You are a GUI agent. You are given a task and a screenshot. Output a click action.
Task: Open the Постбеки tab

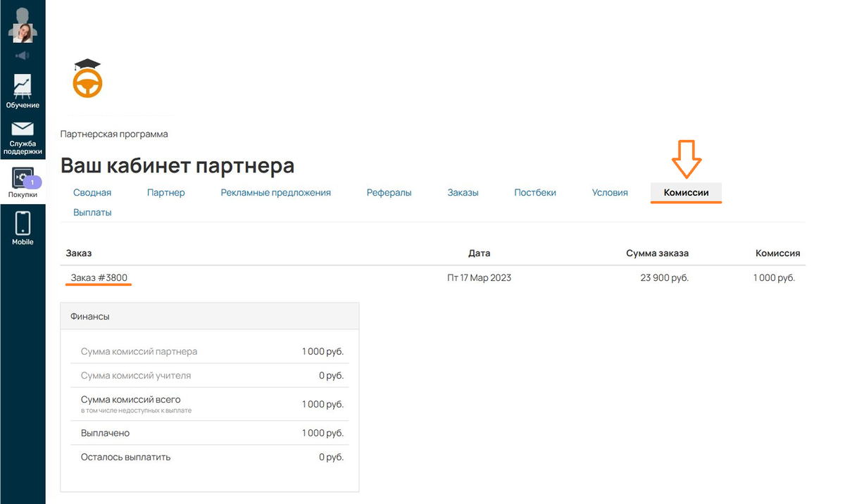click(x=535, y=192)
